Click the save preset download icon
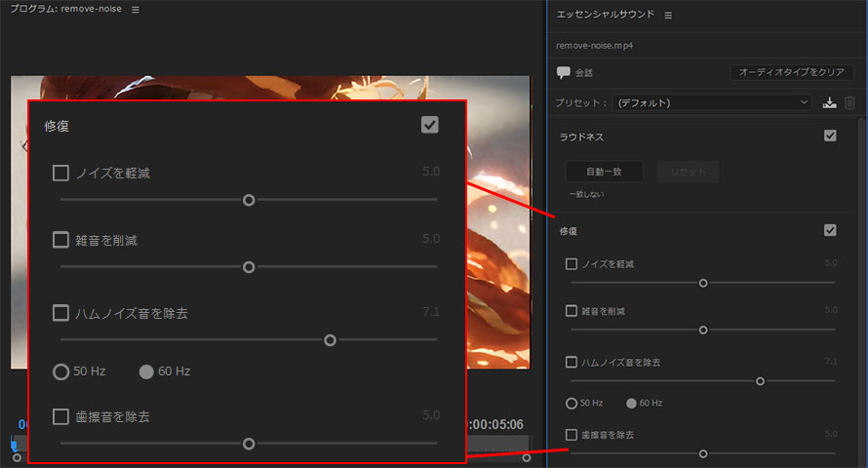This screenshot has height=468, width=868. click(x=830, y=102)
